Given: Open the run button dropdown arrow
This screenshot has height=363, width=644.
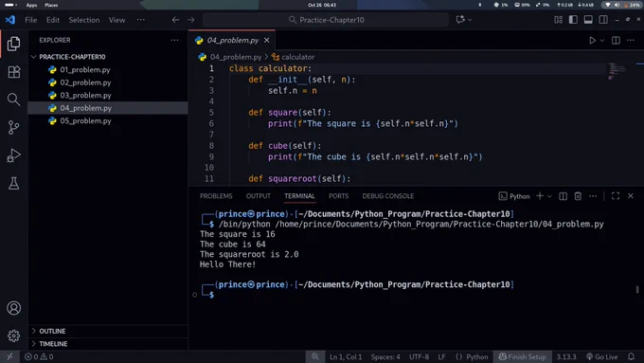Looking at the screenshot, I should coord(602,41).
